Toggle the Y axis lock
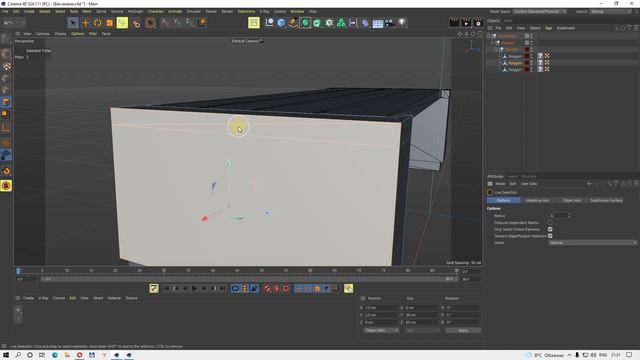640x360 pixels. (177, 22)
